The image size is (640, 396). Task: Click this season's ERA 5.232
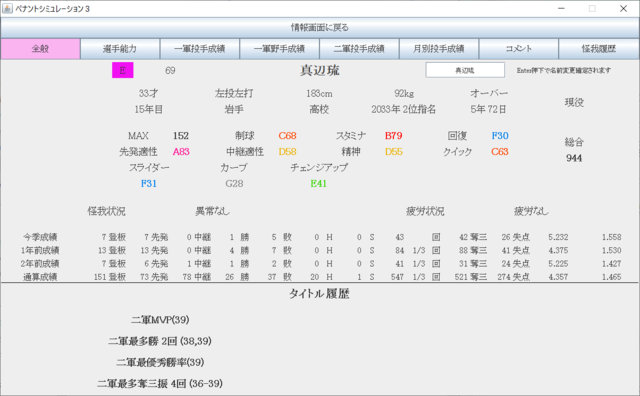click(558, 237)
